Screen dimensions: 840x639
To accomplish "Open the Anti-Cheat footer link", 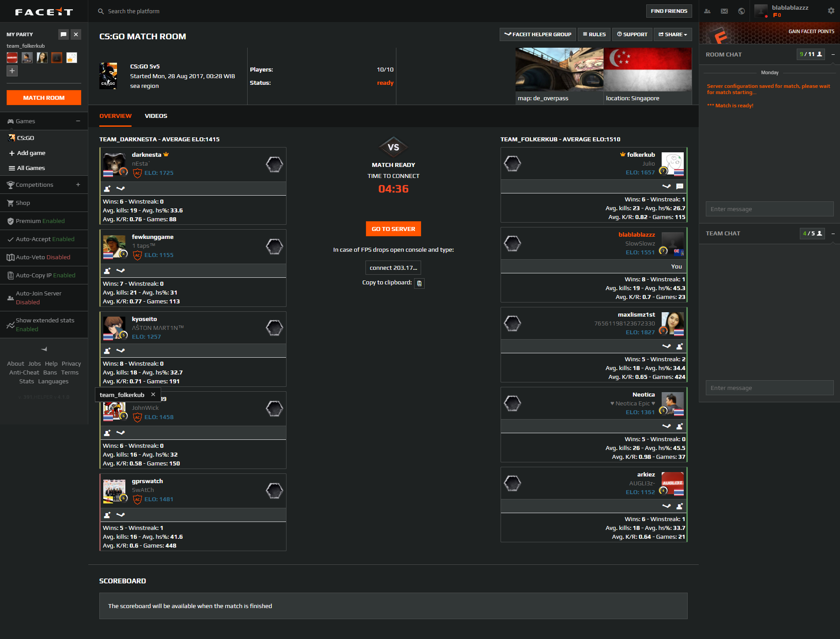I will 24,372.
